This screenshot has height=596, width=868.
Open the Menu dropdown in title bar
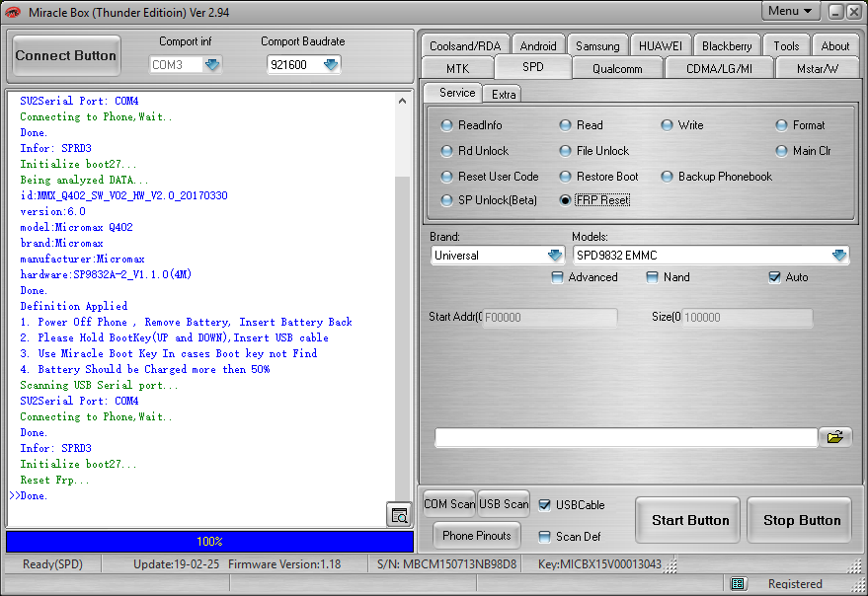pyautogui.click(x=790, y=11)
